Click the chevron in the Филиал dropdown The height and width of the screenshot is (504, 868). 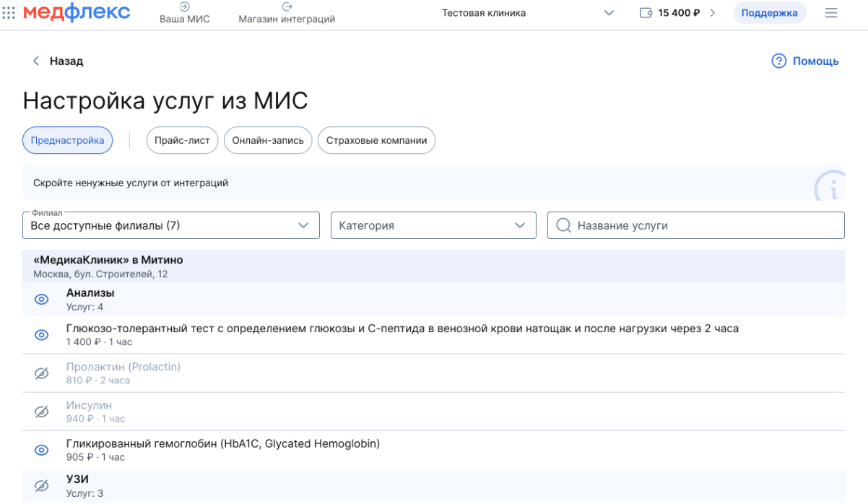[x=303, y=225]
